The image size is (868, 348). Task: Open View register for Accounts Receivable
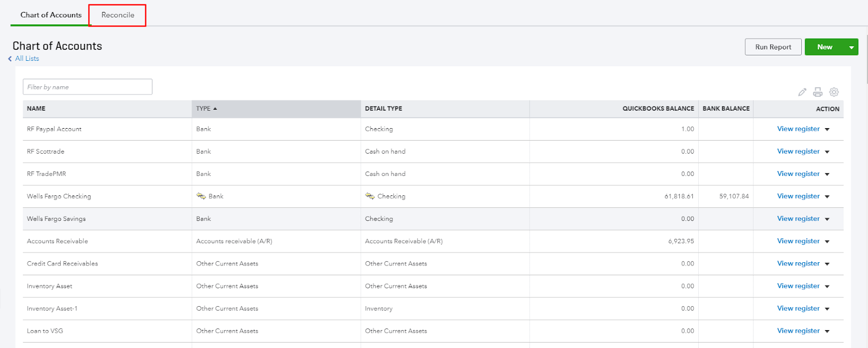click(798, 241)
